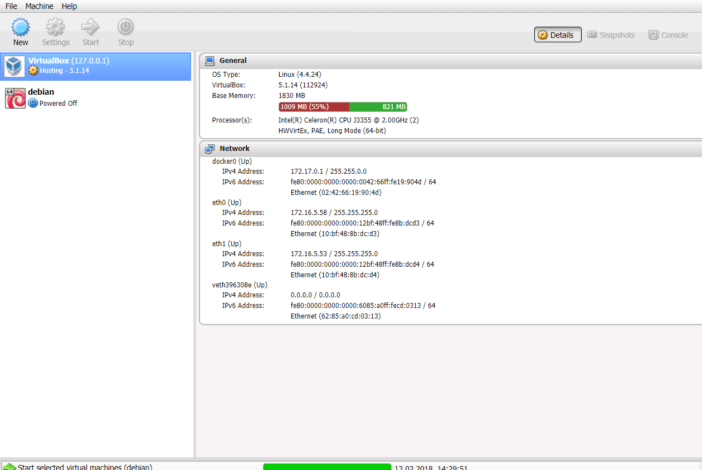
Task: Click the docker0 Ethernet MAC 02:42:66:19:90:4d
Action: (336, 193)
